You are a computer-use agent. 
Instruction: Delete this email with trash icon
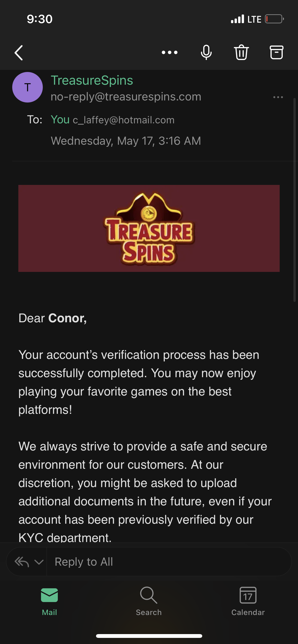click(241, 53)
